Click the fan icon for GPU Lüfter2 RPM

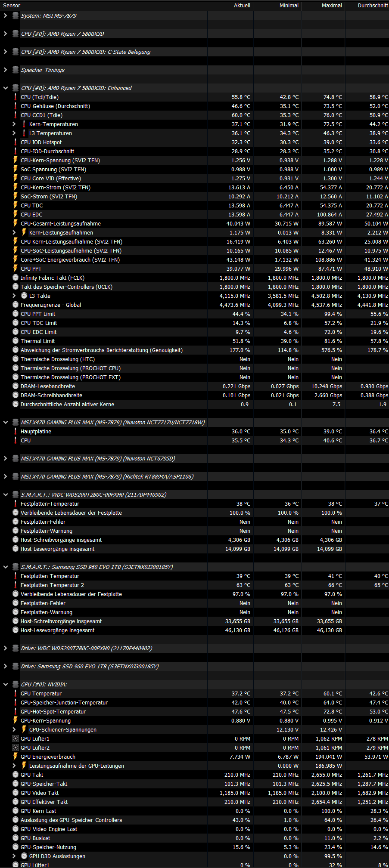pyautogui.click(x=16, y=748)
